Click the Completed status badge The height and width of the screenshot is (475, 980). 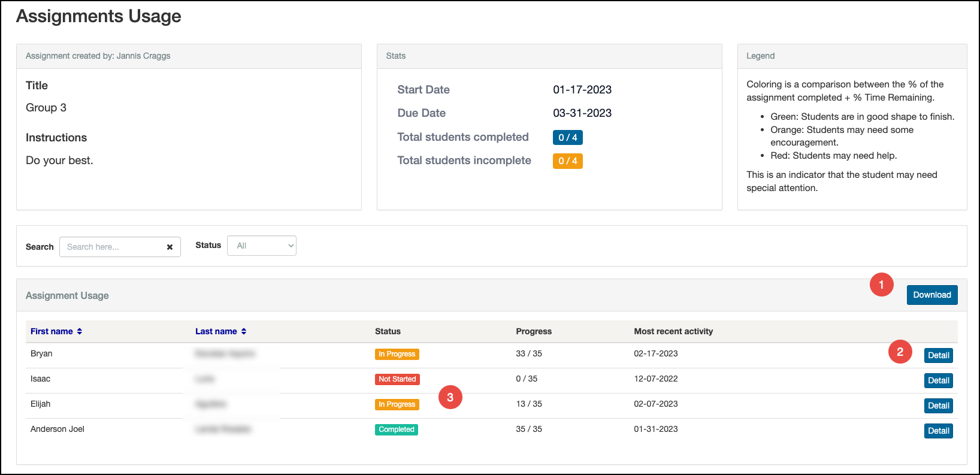[x=397, y=429]
